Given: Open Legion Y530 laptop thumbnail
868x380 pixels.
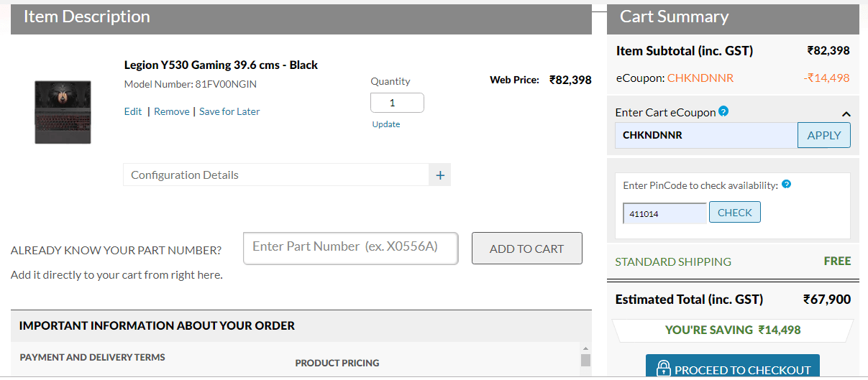Looking at the screenshot, I should (63, 112).
